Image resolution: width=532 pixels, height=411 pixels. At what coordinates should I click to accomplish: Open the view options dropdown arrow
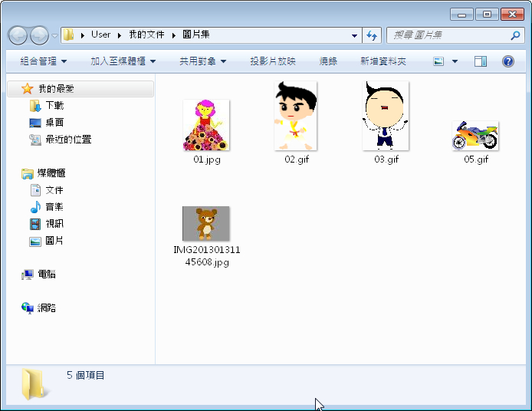pos(455,61)
